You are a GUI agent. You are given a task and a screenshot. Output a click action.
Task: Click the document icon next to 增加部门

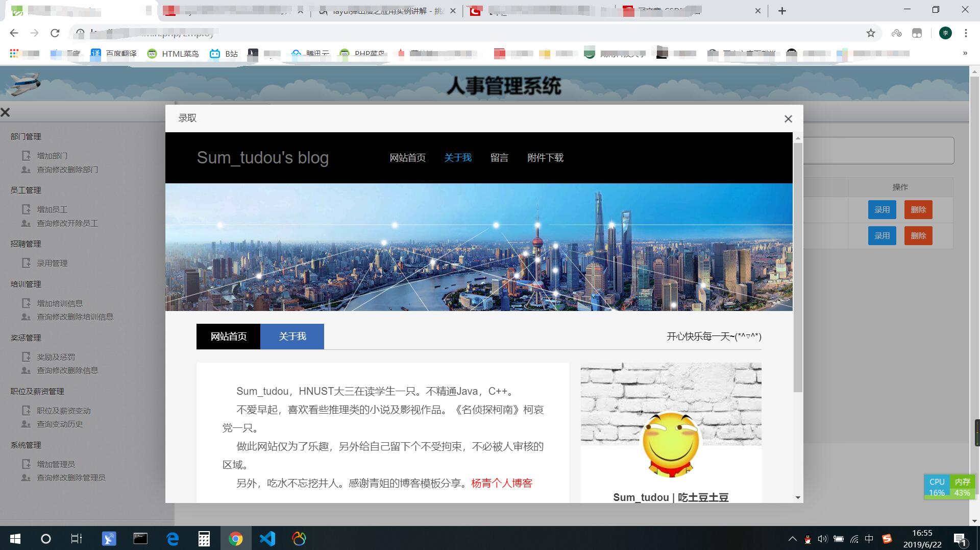26,155
